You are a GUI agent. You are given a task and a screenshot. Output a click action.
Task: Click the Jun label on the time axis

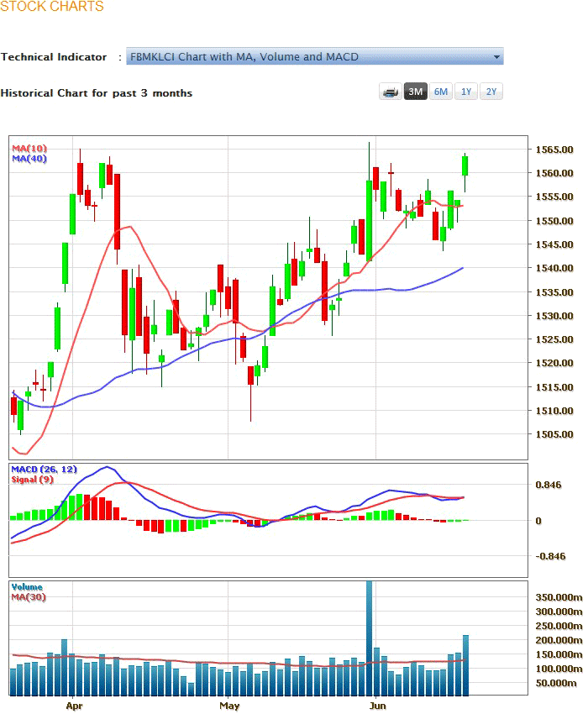(378, 706)
